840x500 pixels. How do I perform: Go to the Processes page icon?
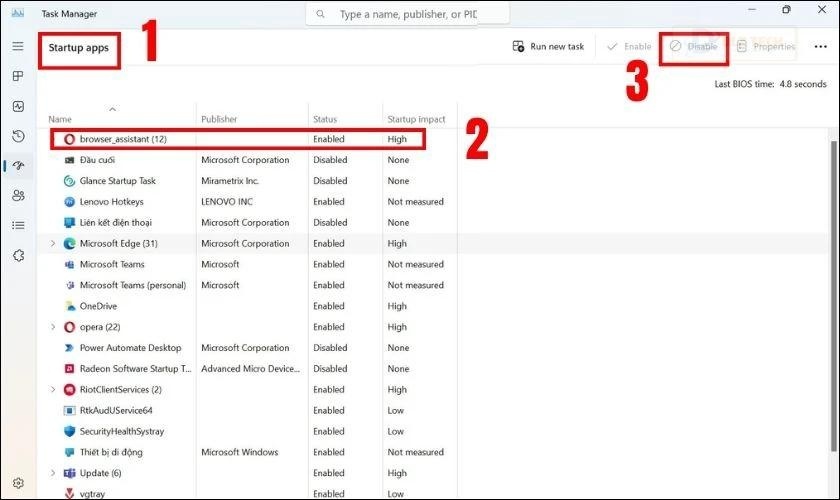[18, 76]
